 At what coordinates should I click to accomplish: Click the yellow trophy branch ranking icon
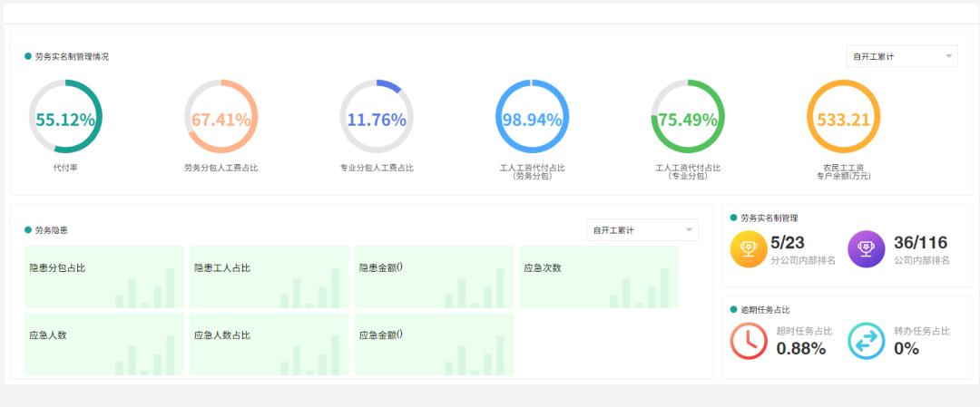pos(749,249)
